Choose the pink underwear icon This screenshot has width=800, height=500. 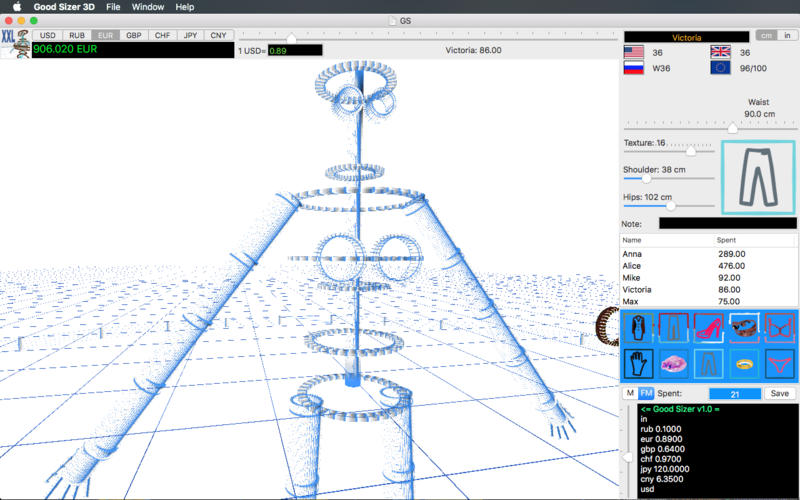click(779, 364)
